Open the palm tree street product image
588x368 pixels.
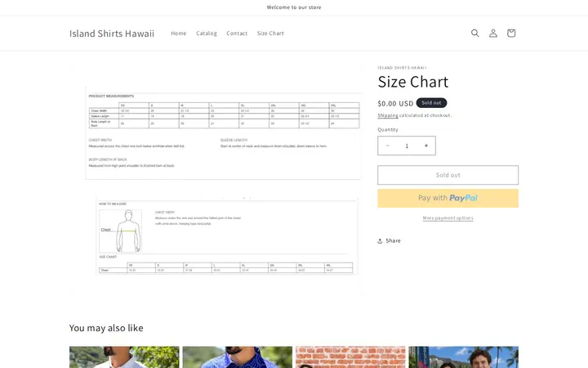coord(464,357)
